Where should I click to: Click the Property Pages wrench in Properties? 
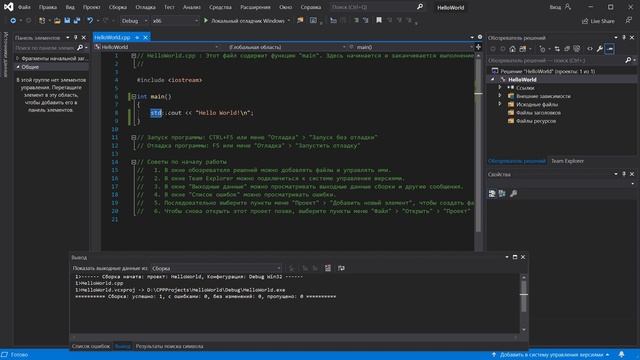(x=513, y=193)
